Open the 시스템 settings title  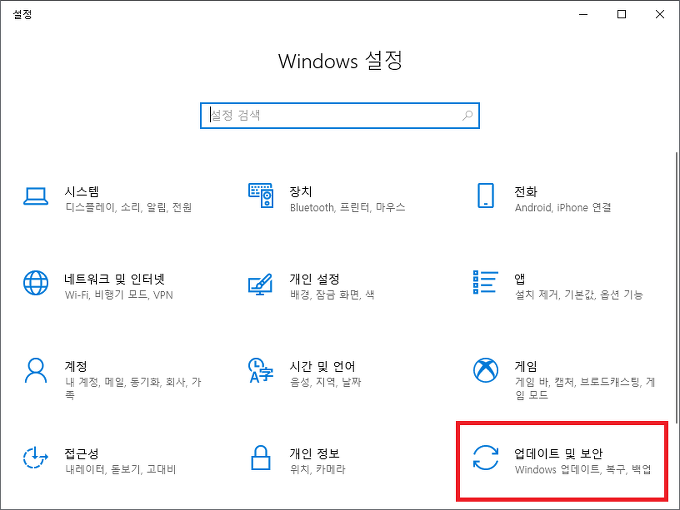pos(82,191)
